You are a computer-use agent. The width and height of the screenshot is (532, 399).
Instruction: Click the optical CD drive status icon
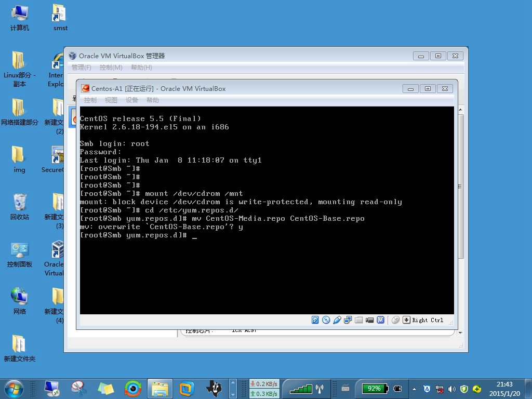pyautogui.click(x=326, y=320)
